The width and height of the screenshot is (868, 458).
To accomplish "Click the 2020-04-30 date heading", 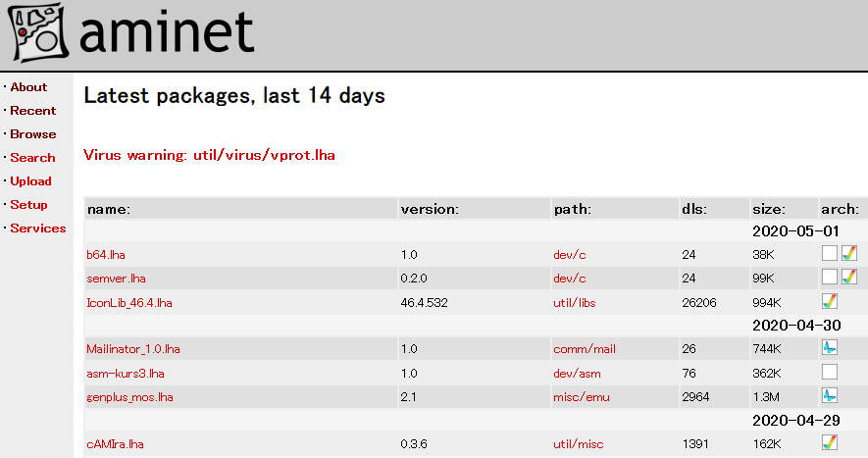I will 796,326.
